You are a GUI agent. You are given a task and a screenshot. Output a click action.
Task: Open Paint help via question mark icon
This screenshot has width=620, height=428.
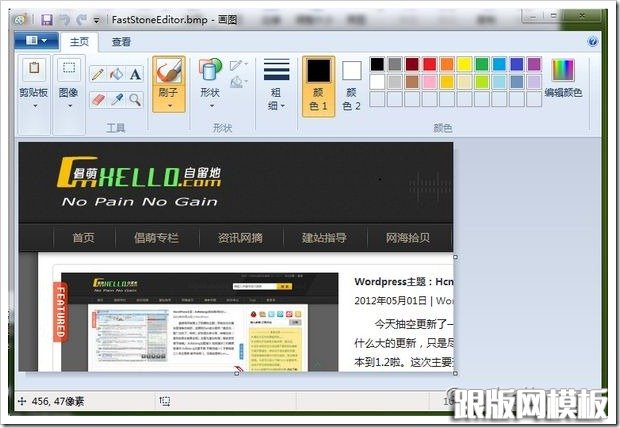[592, 42]
